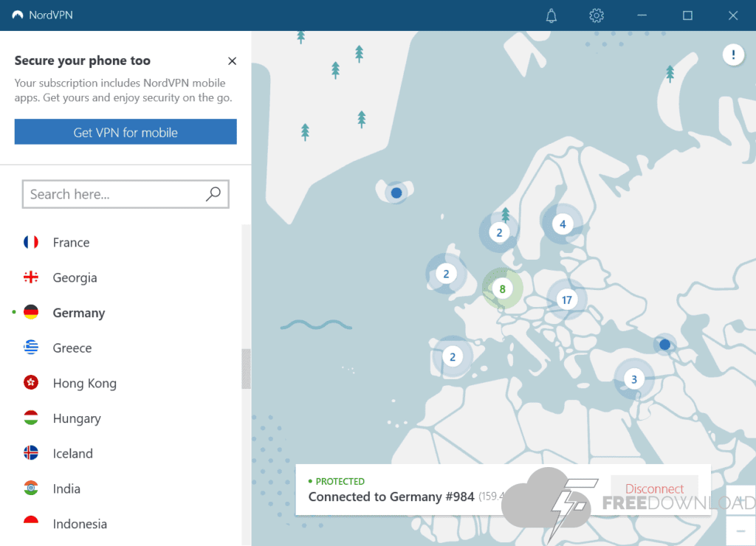This screenshot has height=546, width=756.
Task: Select Iceland in the country list
Action: click(72, 454)
